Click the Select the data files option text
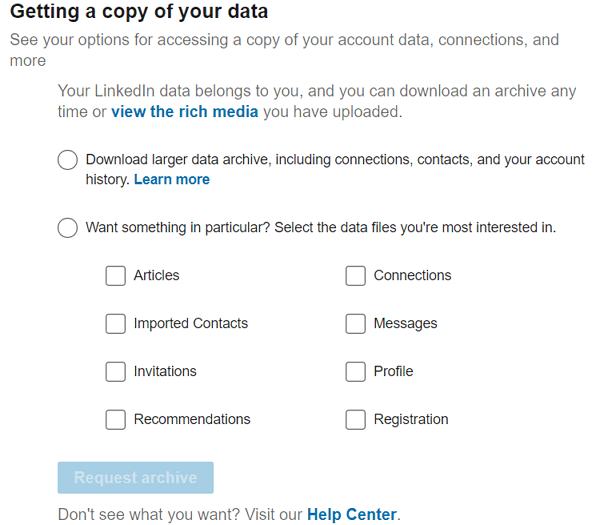 pos(415,227)
